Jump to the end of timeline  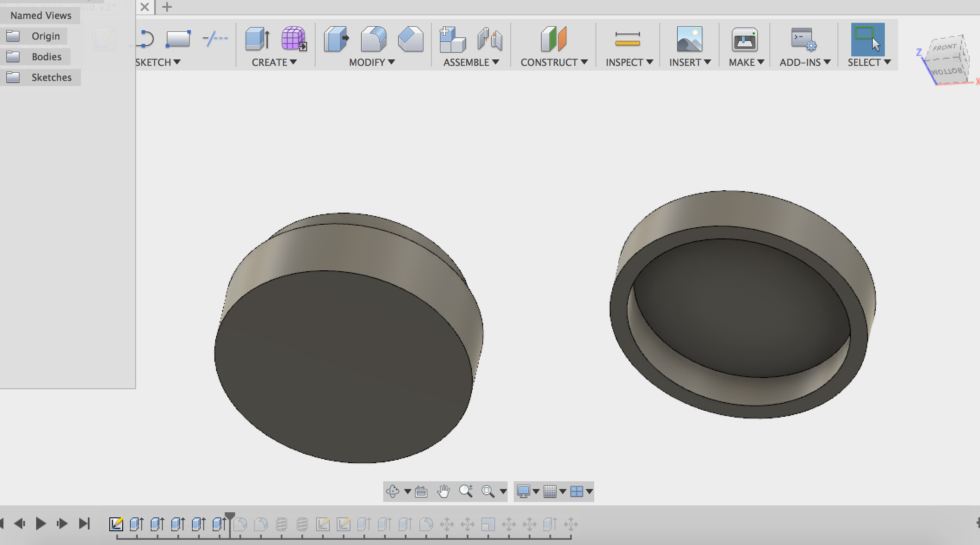[x=84, y=523]
